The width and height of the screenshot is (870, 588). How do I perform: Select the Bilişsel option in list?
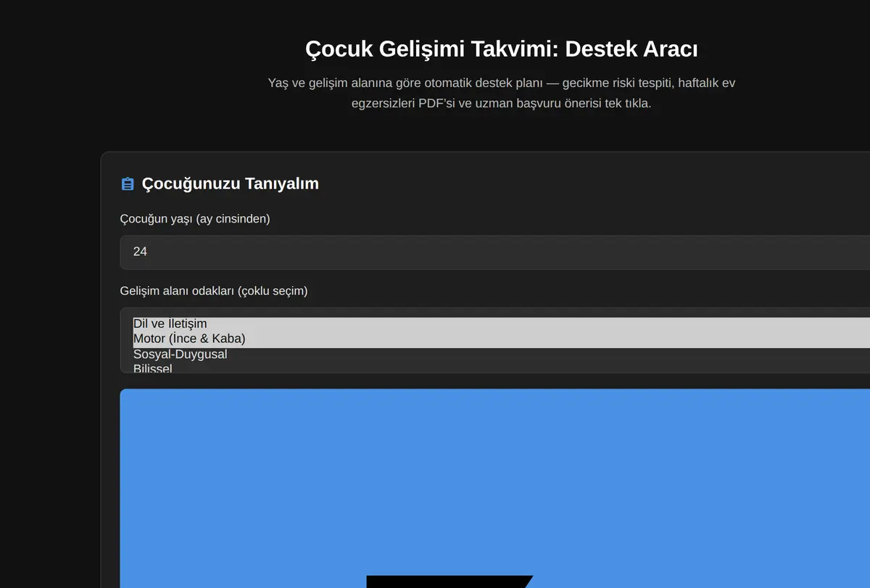(502, 368)
